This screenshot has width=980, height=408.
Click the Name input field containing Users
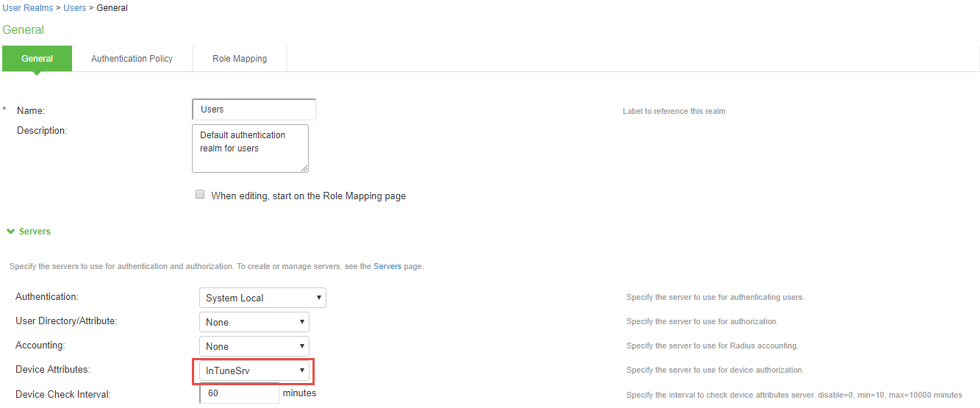tap(254, 110)
